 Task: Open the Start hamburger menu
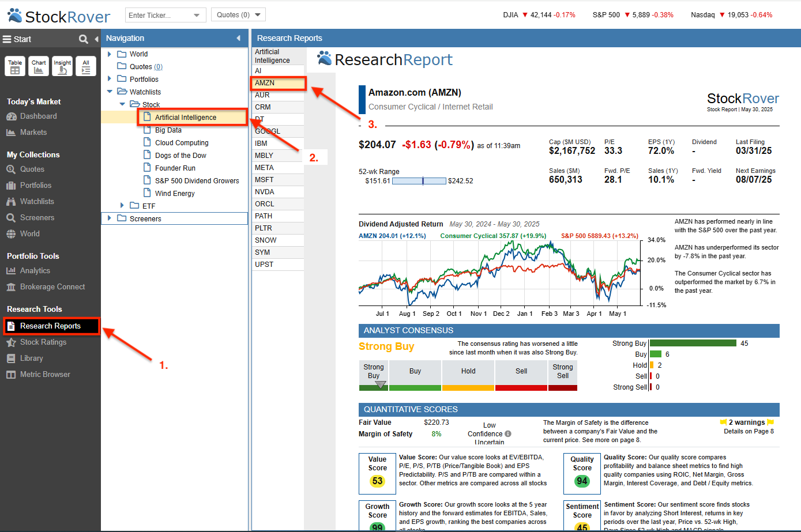[7, 39]
